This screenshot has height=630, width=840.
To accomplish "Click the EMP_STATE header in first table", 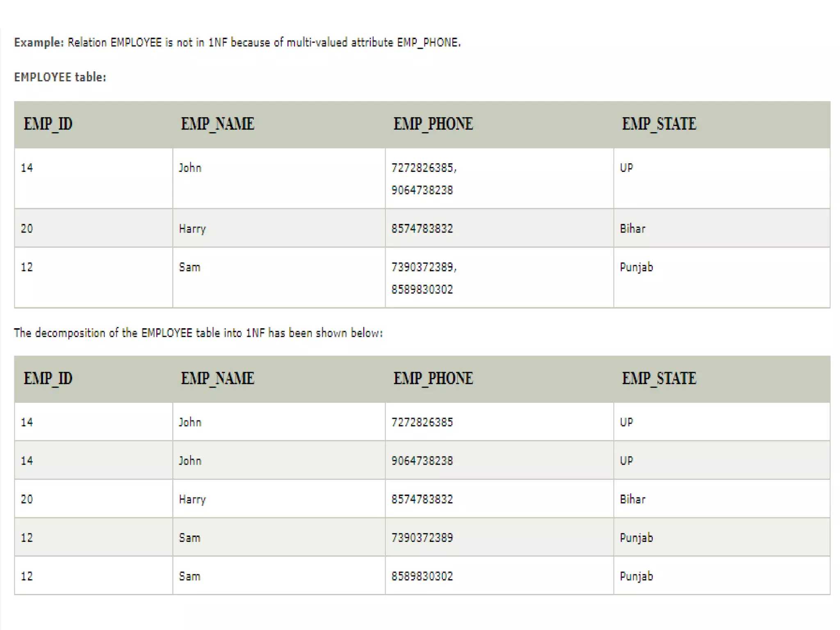I will 659,124.
